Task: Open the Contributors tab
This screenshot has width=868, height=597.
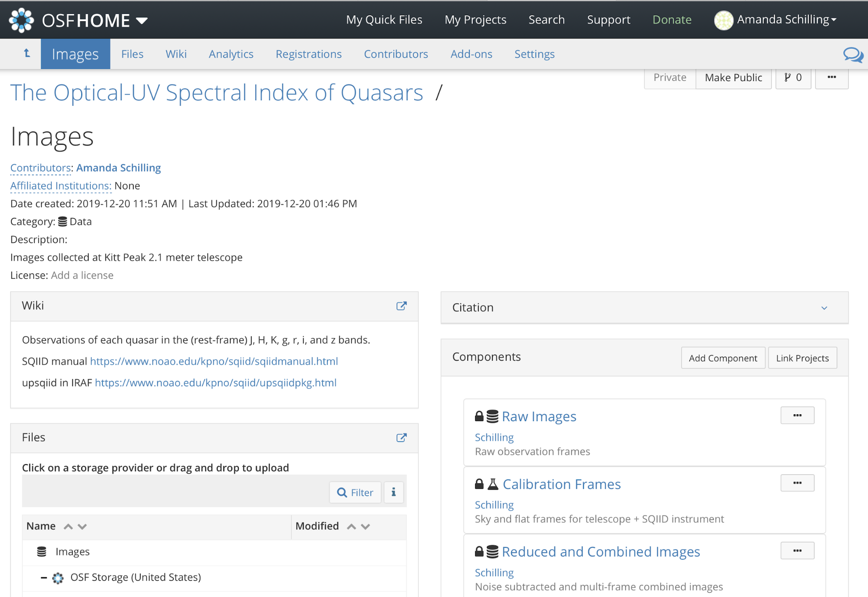Action: tap(396, 54)
